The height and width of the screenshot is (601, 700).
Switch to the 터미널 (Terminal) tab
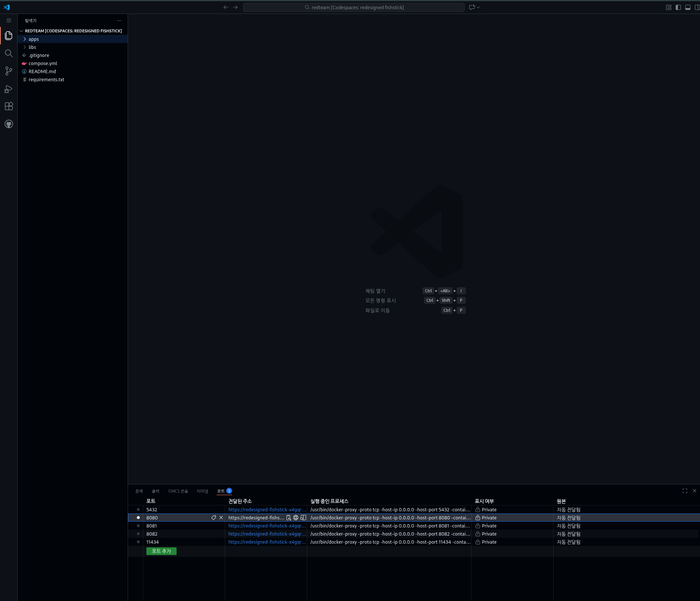(203, 491)
